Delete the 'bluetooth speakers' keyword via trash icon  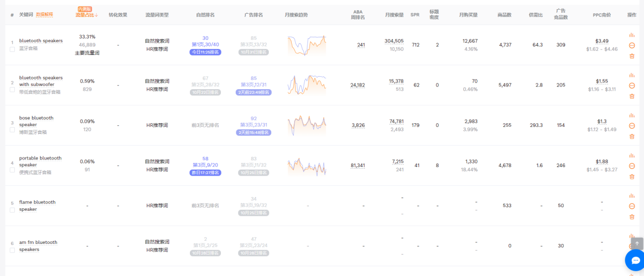click(632, 56)
